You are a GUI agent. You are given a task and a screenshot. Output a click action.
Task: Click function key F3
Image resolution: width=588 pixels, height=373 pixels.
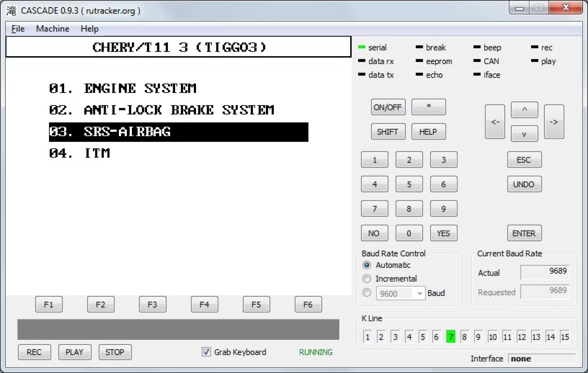tap(152, 305)
